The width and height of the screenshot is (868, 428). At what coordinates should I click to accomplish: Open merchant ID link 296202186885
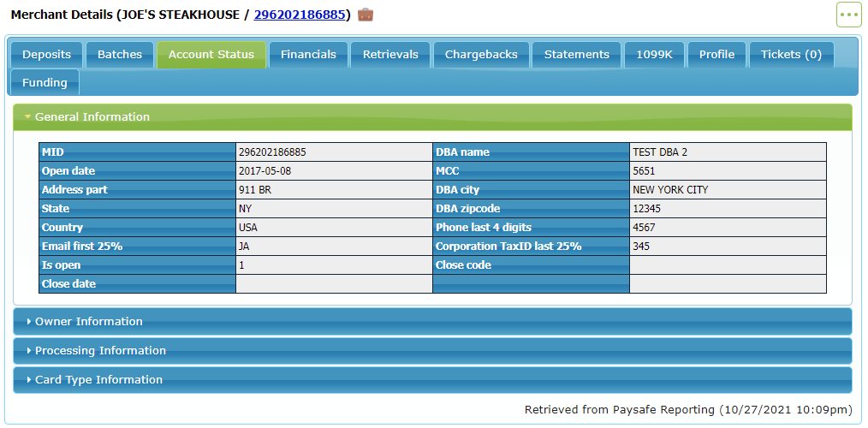click(300, 15)
